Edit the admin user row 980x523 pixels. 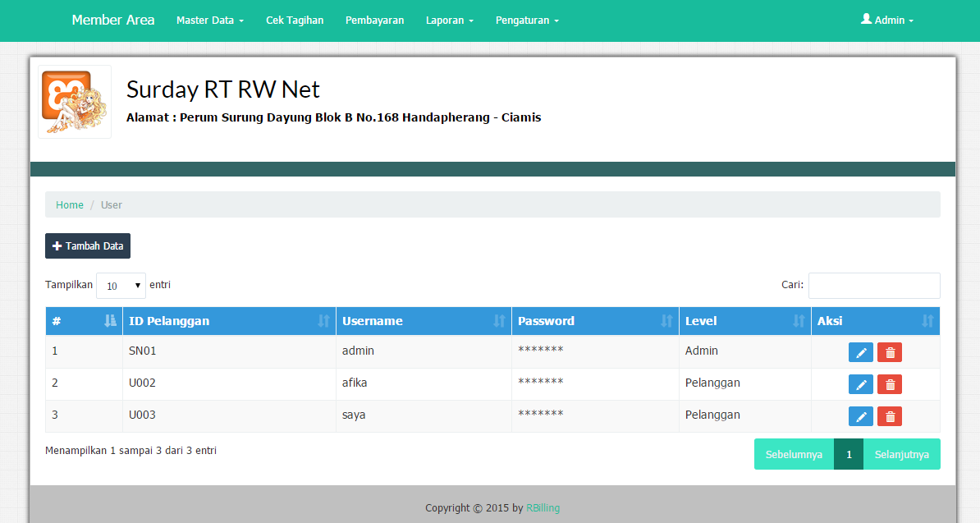860,352
